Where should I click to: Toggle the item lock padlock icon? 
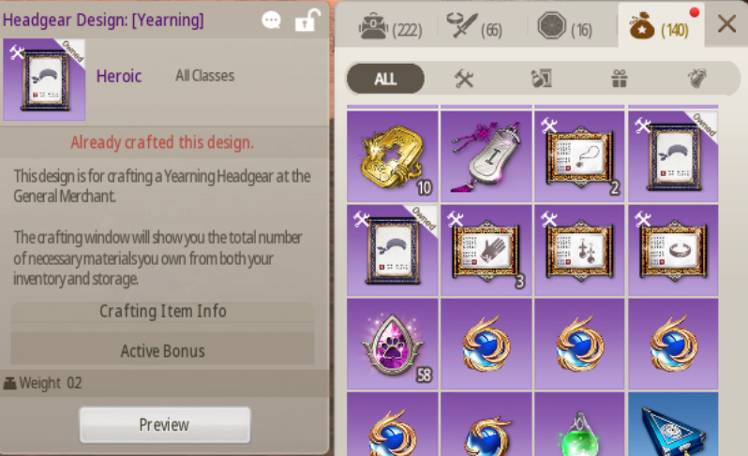[307, 20]
